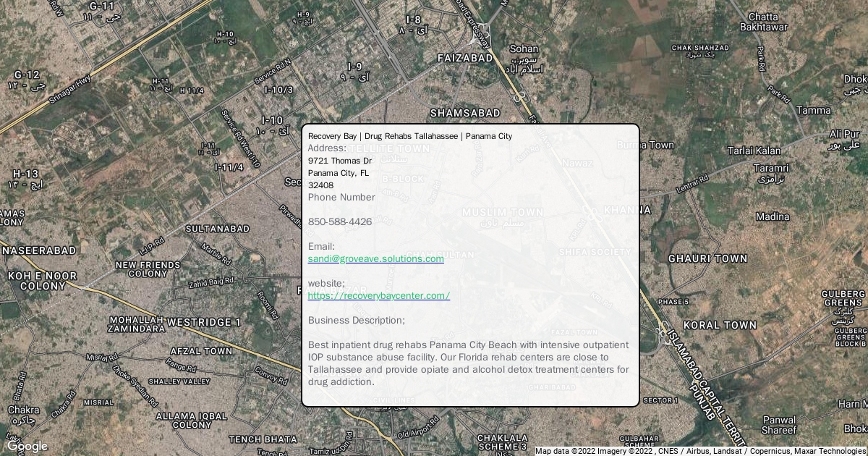Click the Faizabad interchange on the map
Image resolution: width=868 pixels, height=456 pixels.
coord(481,36)
